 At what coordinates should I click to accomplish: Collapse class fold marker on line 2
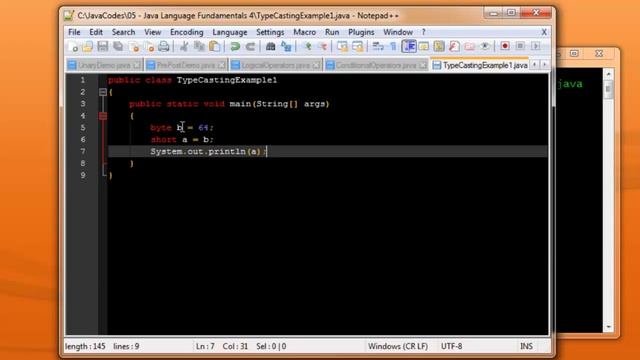(x=103, y=92)
